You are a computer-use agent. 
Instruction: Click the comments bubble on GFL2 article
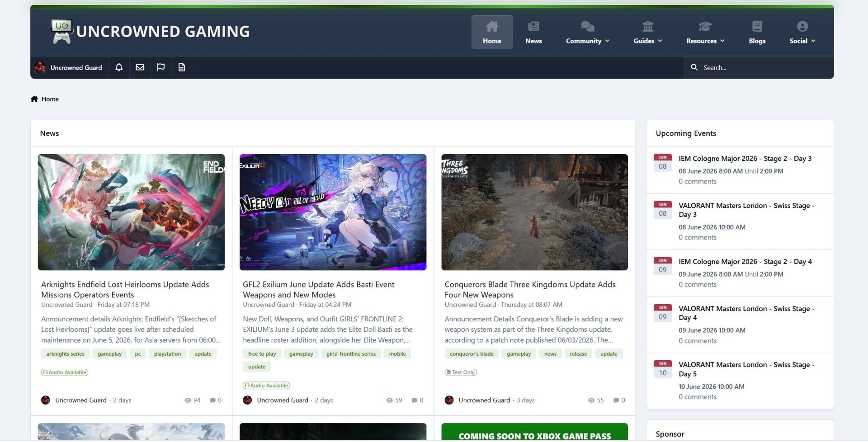[x=414, y=400]
